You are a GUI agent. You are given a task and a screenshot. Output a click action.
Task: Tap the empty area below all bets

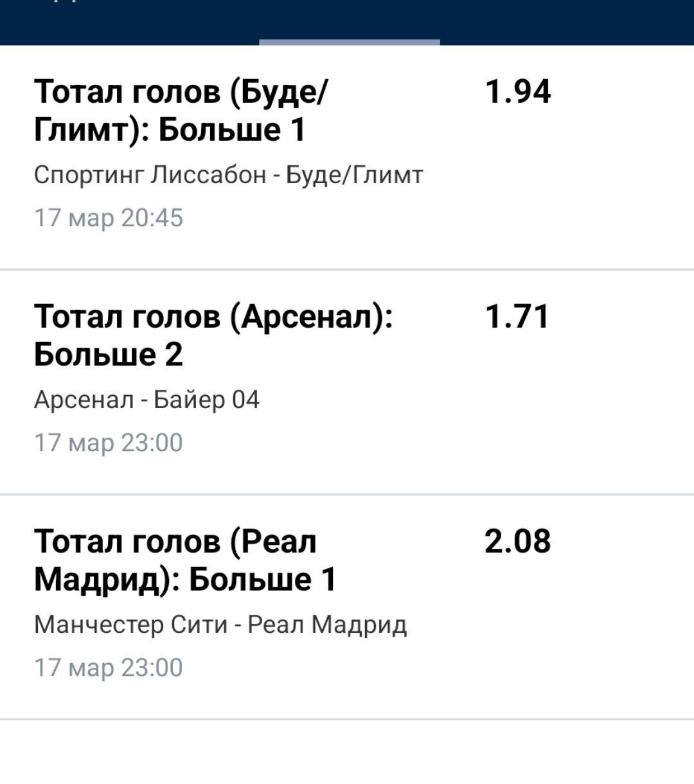347,752
